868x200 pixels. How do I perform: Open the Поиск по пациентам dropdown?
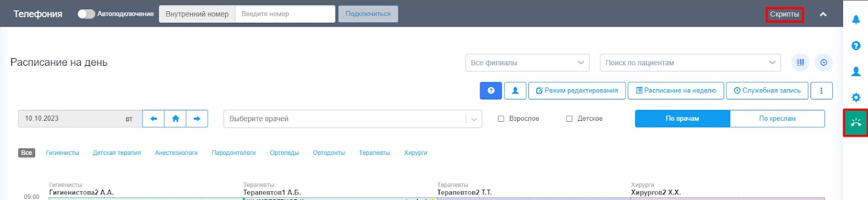690,62
